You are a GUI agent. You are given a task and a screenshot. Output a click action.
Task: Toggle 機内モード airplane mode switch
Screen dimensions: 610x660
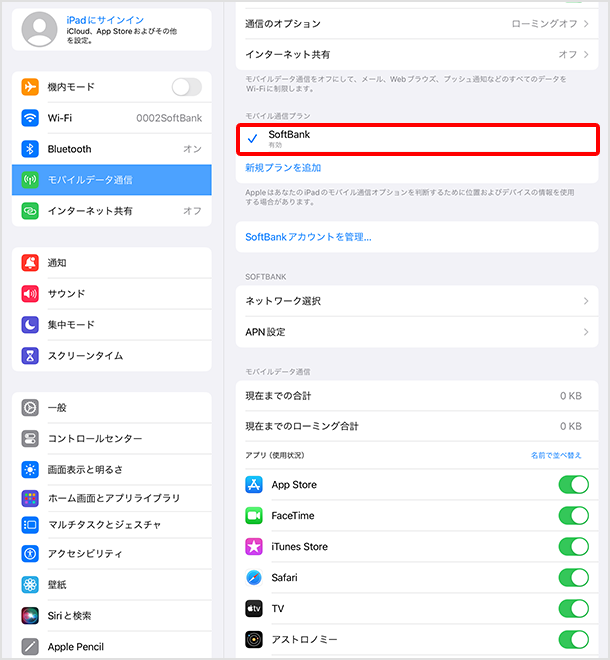[186, 87]
